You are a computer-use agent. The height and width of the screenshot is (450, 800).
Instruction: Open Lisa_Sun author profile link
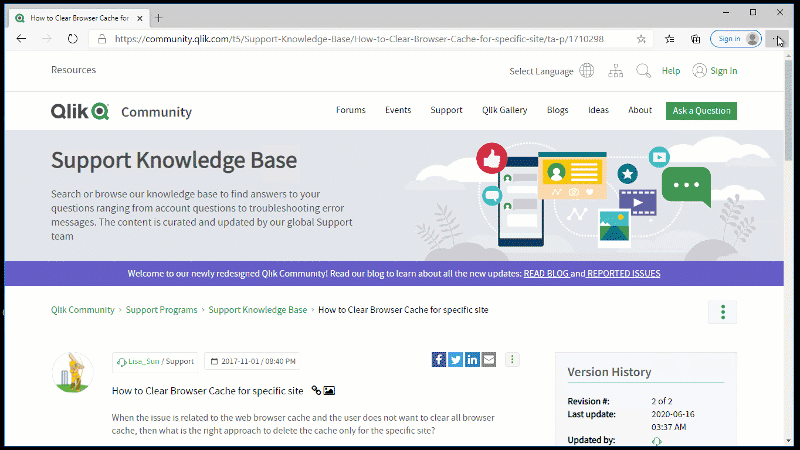pyautogui.click(x=144, y=361)
